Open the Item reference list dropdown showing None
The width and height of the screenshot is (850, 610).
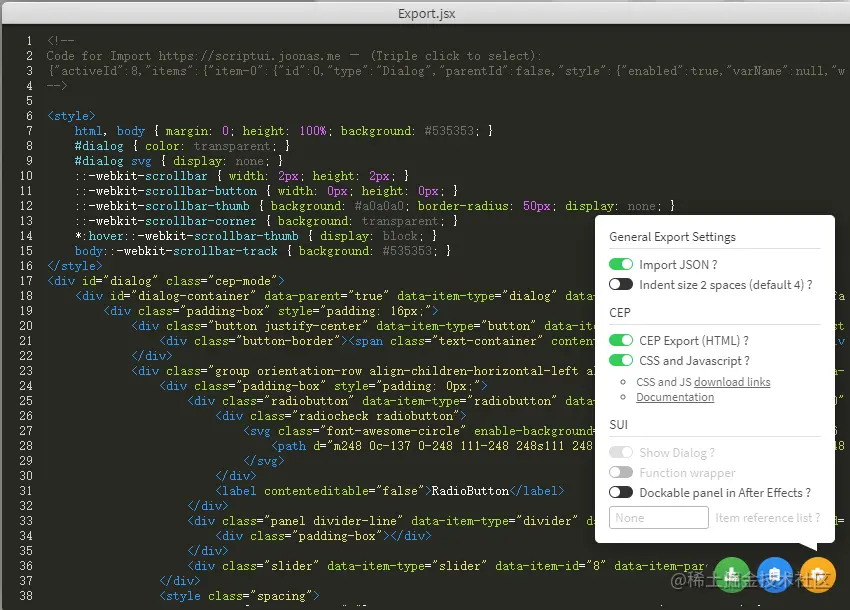(x=659, y=517)
